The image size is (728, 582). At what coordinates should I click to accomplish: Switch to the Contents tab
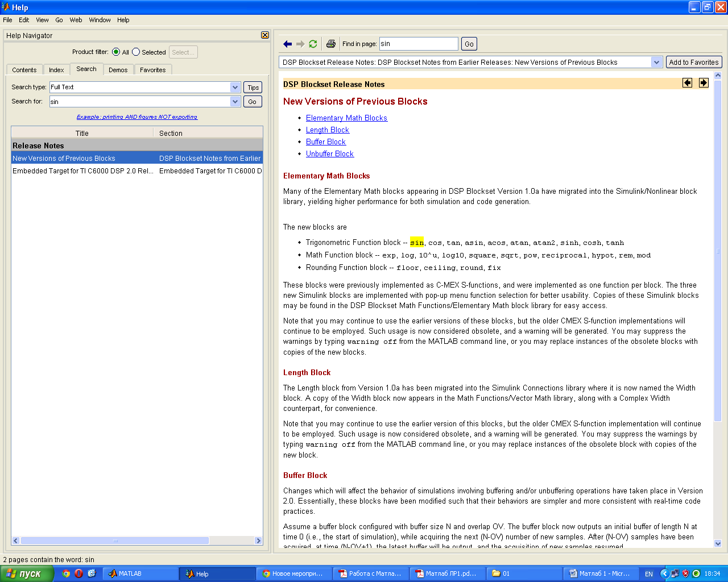point(24,70)
